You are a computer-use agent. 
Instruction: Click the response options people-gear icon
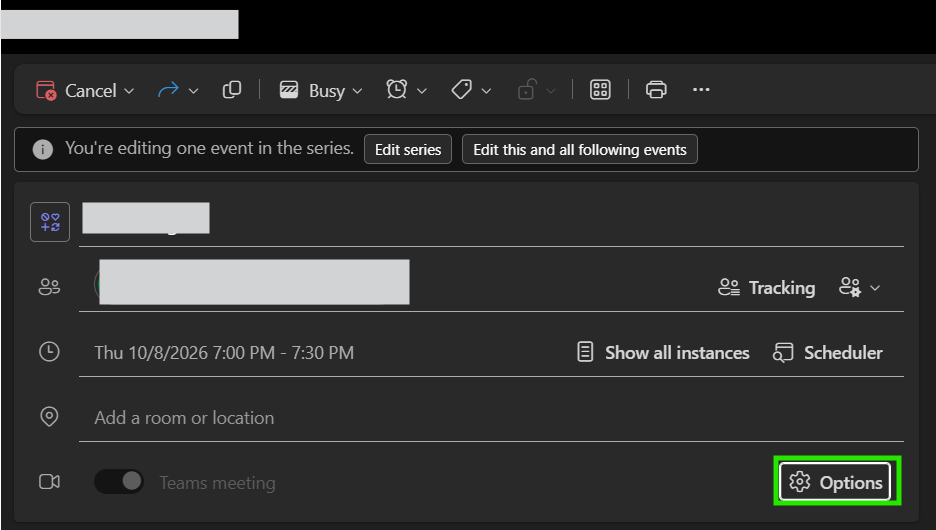click(x=850, y=287)
